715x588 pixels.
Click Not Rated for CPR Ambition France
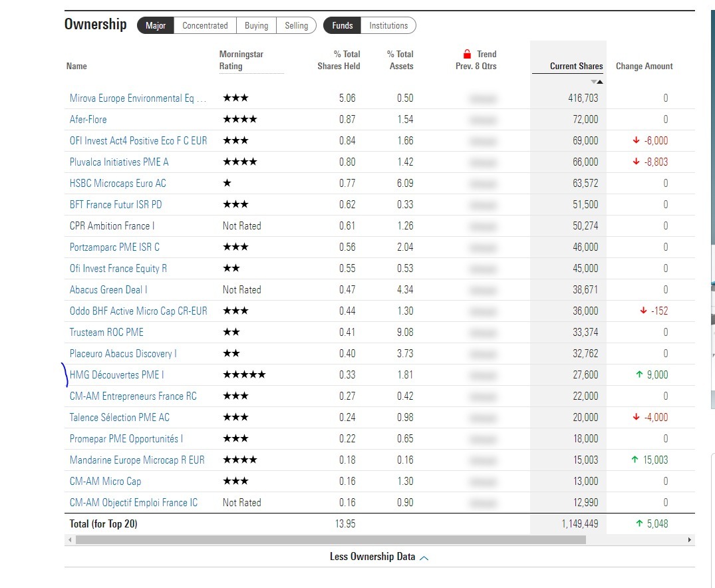click(241, 225)
